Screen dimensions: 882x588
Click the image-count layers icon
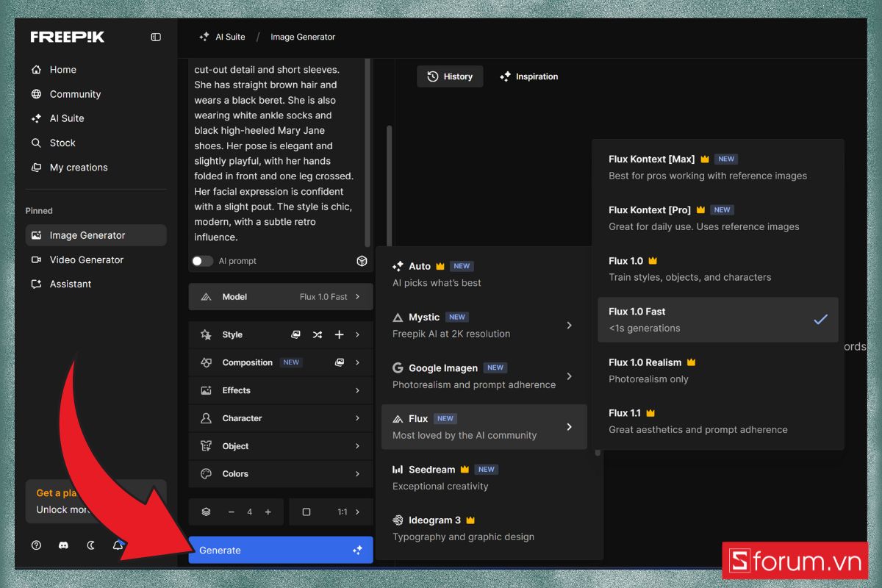tap(207, 512)
